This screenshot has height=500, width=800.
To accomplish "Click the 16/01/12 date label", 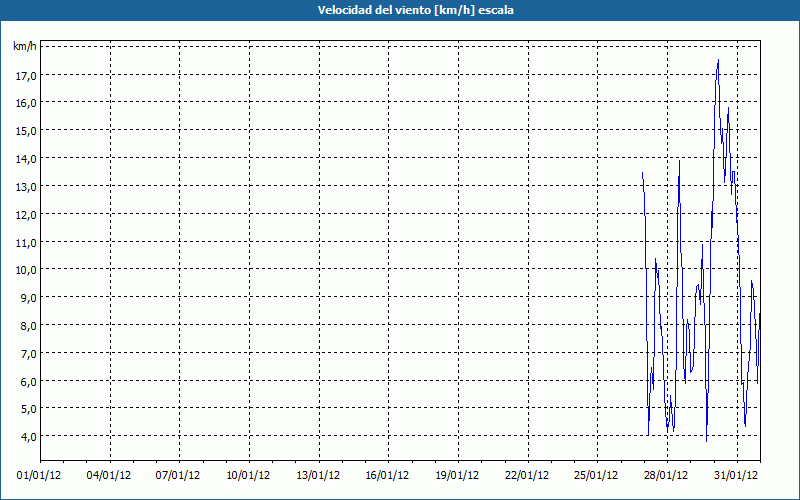I will 387,476.
